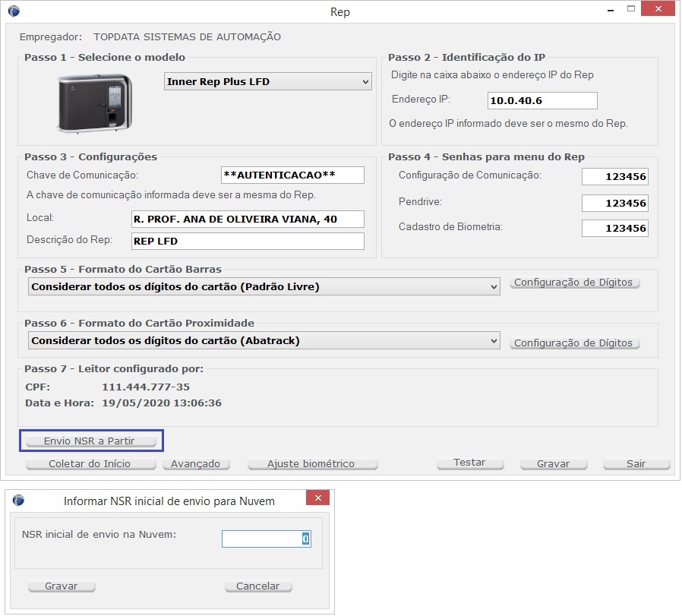Click the globe app icon in Rep title bar
This screenshot has width=682, height=616.
click(x=14, y=11)
